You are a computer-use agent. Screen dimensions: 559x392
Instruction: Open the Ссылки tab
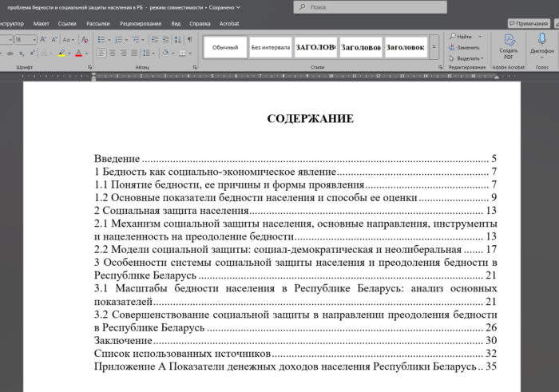point(67,23)
